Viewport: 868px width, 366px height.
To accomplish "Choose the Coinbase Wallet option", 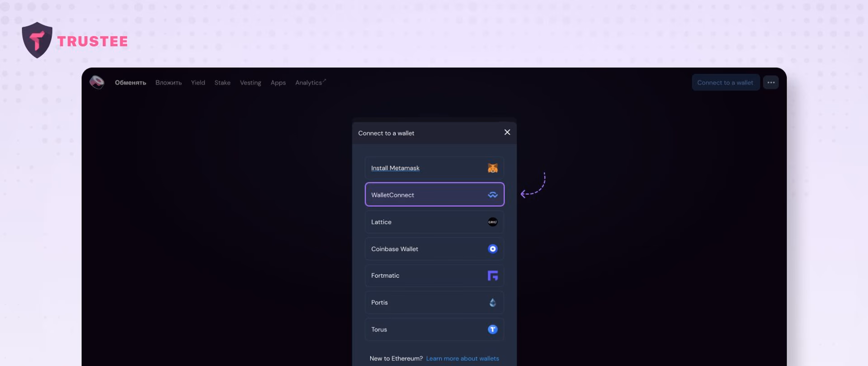I will [x=434, y=249].
